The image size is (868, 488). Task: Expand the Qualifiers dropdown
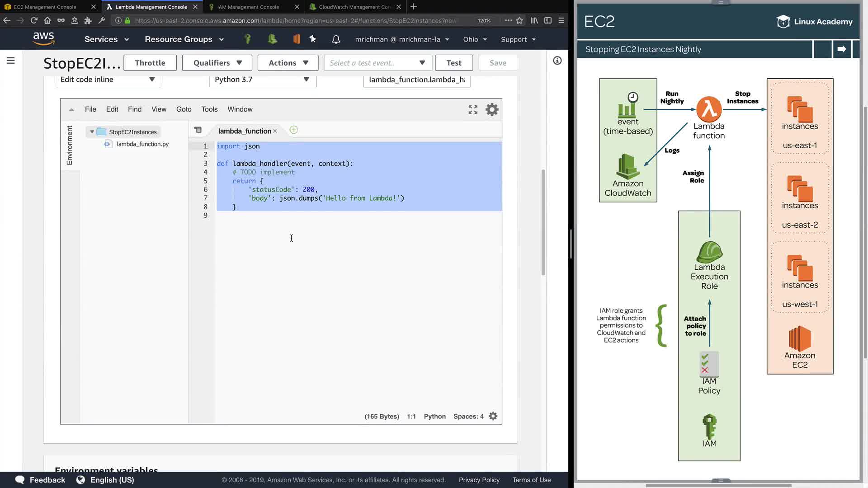point(217,63)
